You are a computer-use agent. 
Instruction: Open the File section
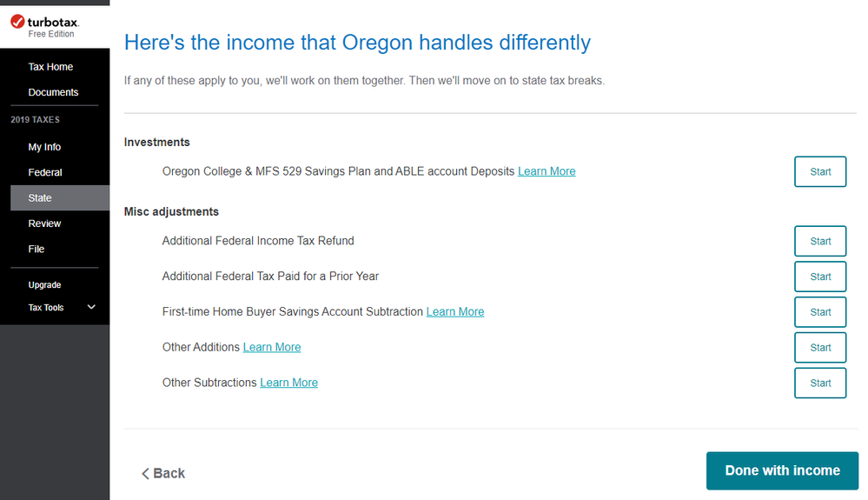coord(36,250)
